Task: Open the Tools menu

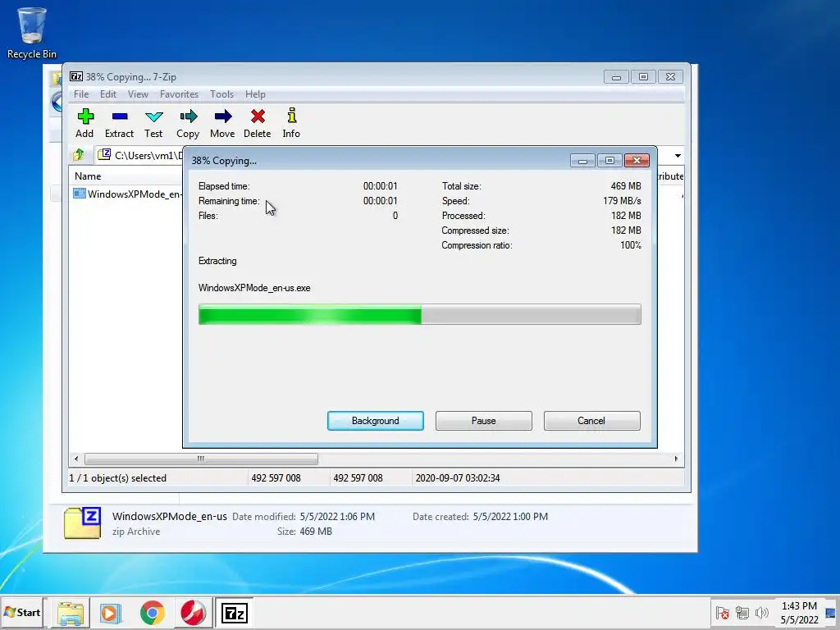Action: pos(221,94)
